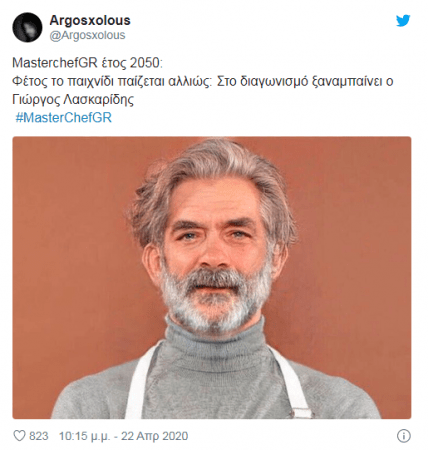
Task: Open the tweet's 10:15 μ.μ. time text
Action: pos(84,436)
